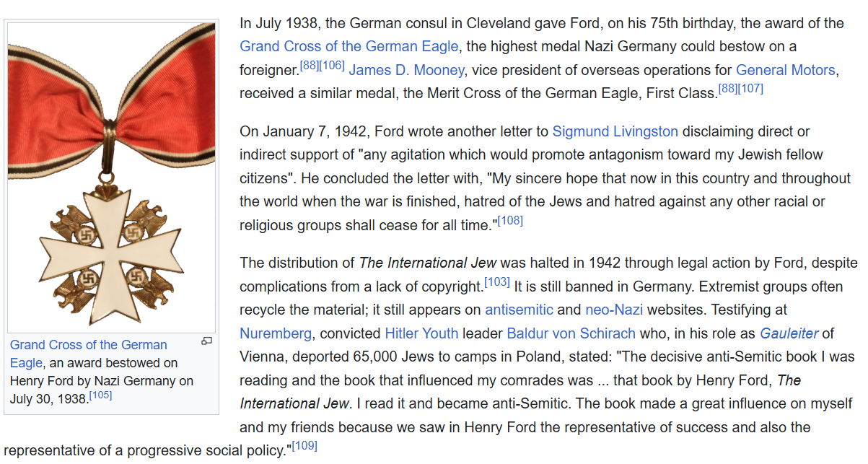Image resolution: width=868 pixels, height=464 pixels.
Task: Jump to citation 105 in caption
Action: point(100,395)
